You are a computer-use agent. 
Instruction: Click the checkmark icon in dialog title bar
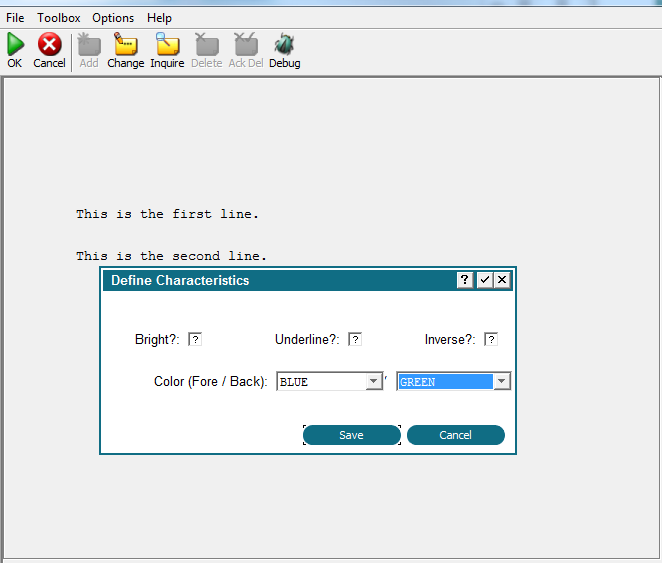pos(484,280)
